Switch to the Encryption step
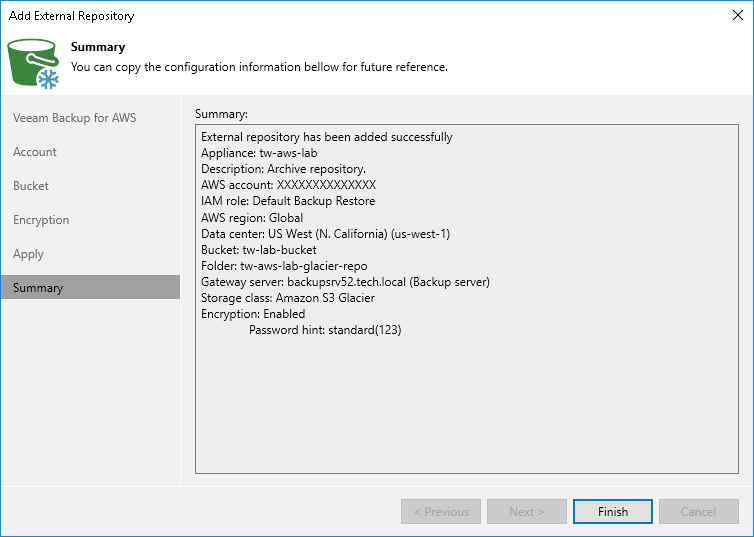Image resolution: width=754 pixels, height=537 pixels. point(41,220)
